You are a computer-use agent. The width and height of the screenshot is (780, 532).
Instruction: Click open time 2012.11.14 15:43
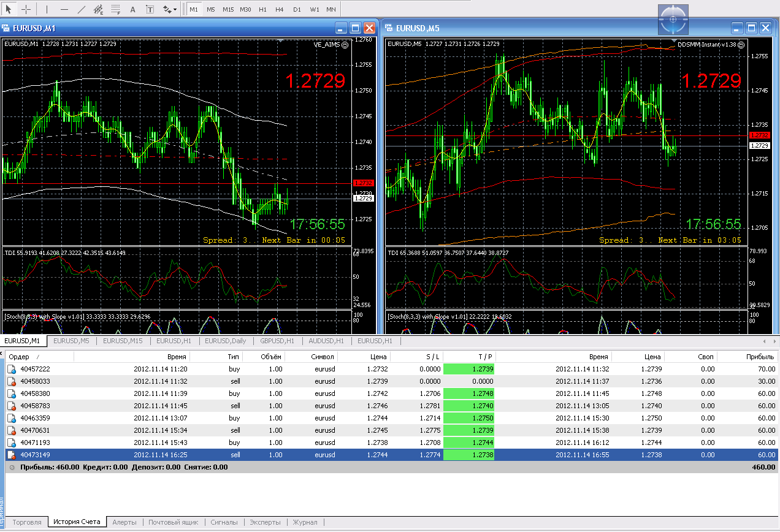click(x=161, y=443)
